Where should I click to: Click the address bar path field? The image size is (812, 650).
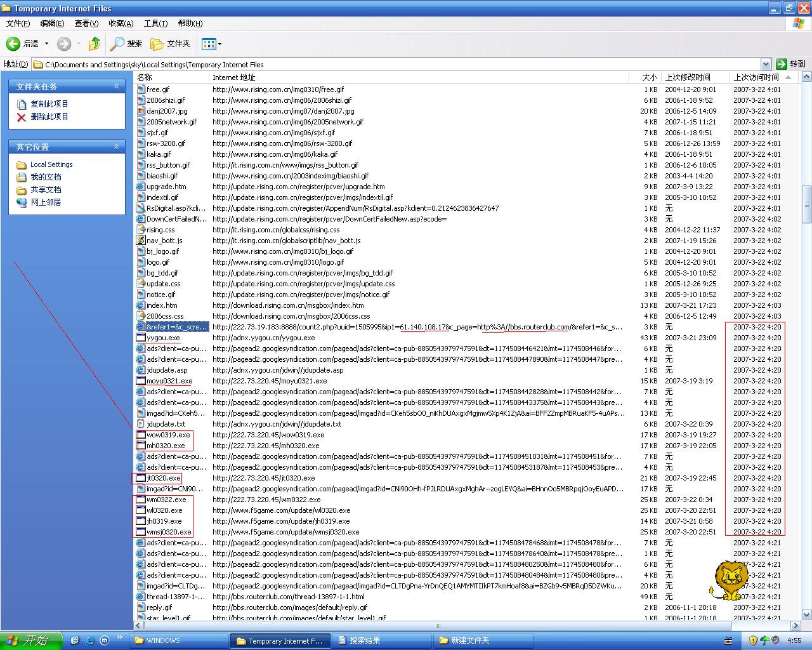click(396, 64)
